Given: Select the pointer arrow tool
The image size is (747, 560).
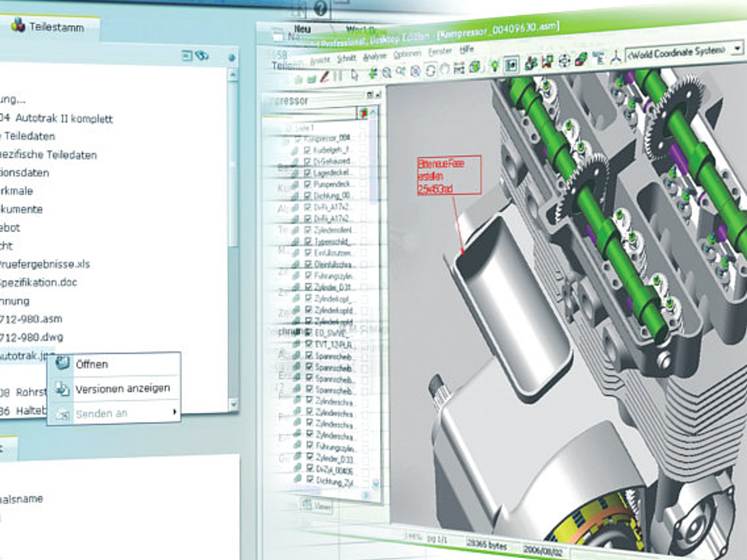Looking at the screenshot, I should tap(354, 75).
